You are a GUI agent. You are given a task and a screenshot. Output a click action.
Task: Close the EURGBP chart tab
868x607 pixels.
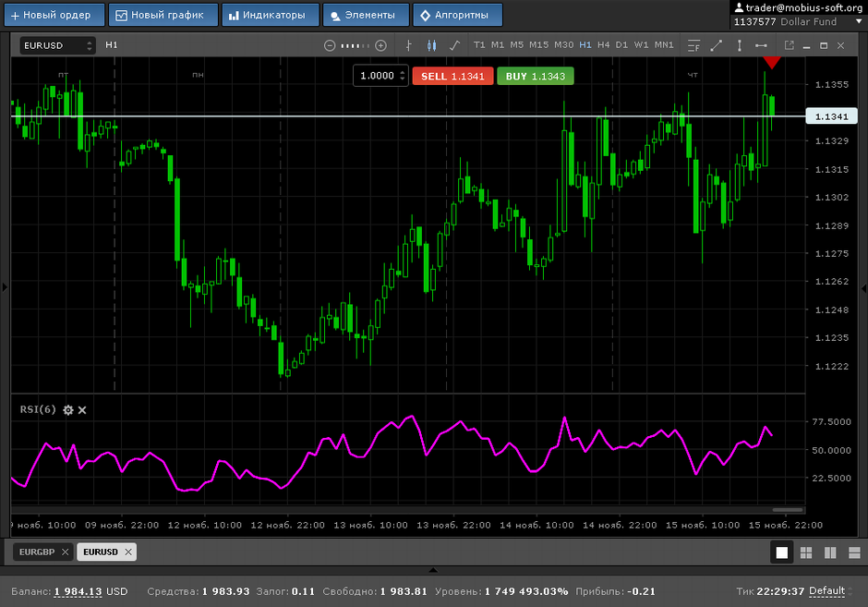tap(66, 552)
